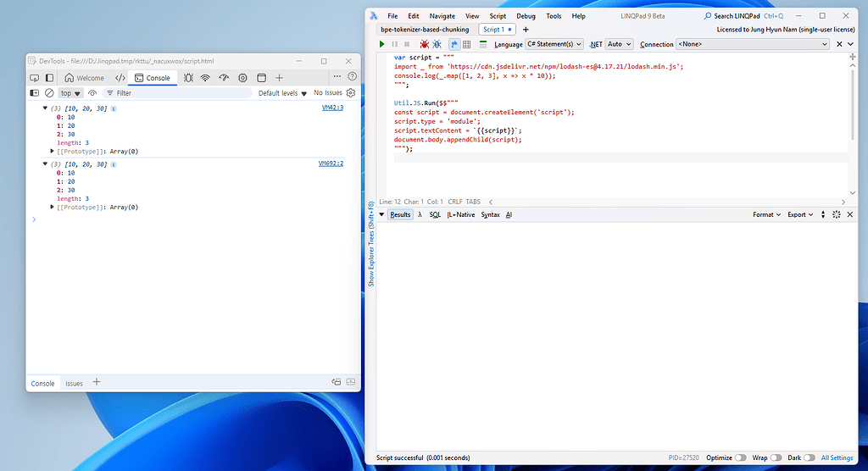This screenshot has width=868, height=471.
Task: Open the File menu
Action: point(392,16)
